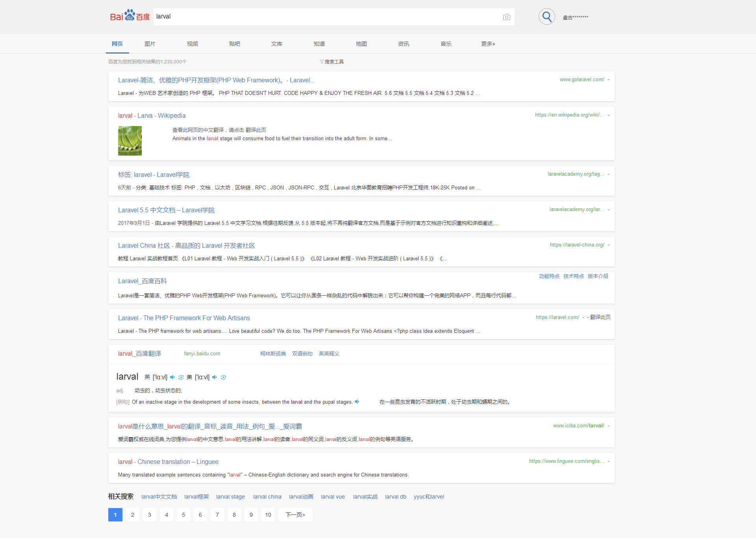756x538 pixels.
Task: Click related search yyuc和larvel
Action: point(429,497)
